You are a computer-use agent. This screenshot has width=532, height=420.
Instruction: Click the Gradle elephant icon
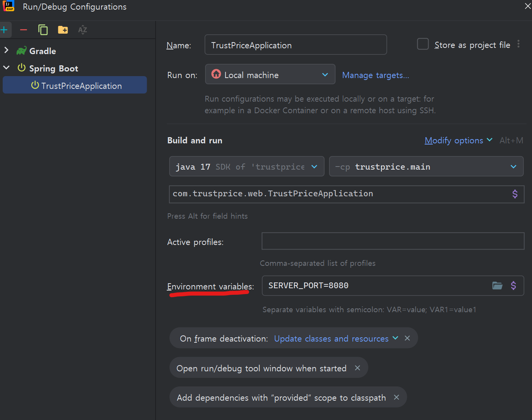click(22, 51)
